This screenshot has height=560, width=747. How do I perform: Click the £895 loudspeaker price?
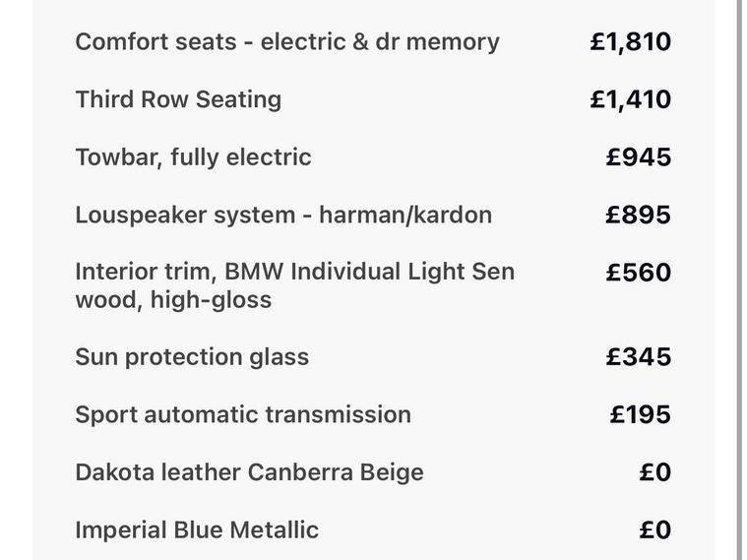point(638,216)
